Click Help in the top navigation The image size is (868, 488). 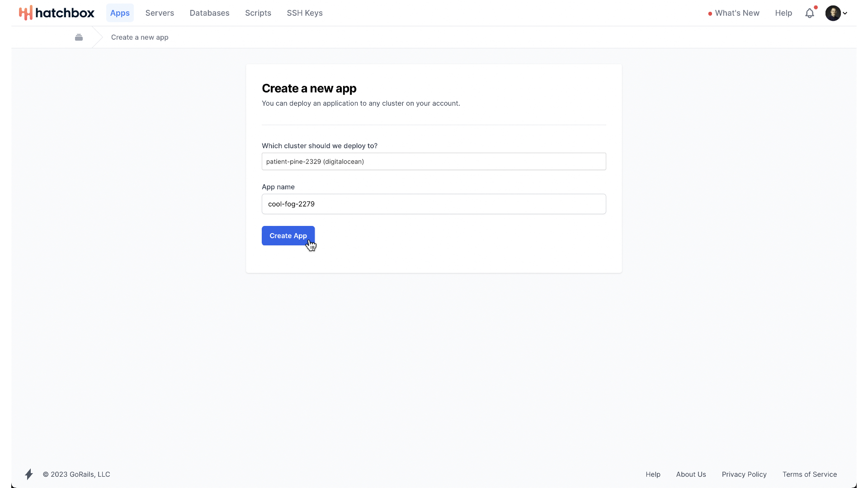[783, 13]
